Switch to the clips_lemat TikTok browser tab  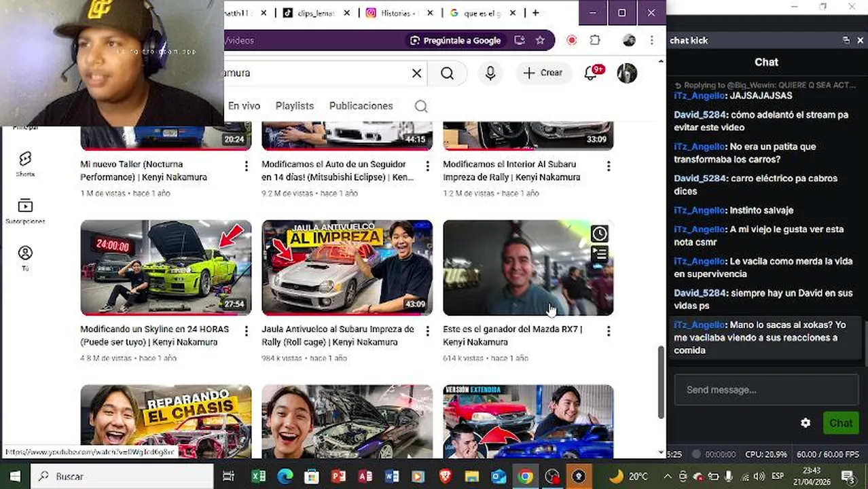[317, 13]
